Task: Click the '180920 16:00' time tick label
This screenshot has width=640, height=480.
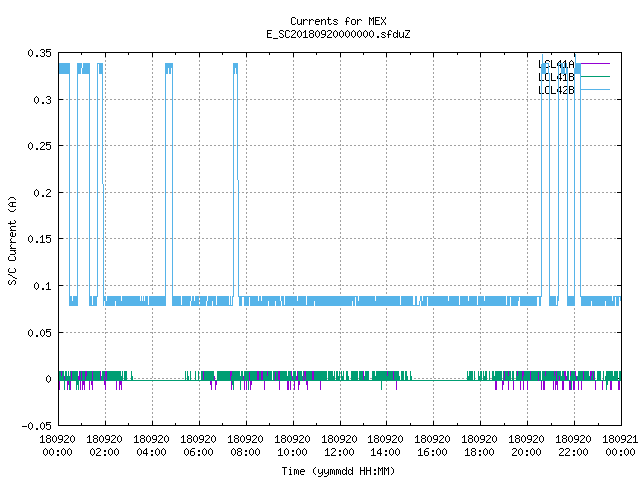Action: [x=432, y=446]
